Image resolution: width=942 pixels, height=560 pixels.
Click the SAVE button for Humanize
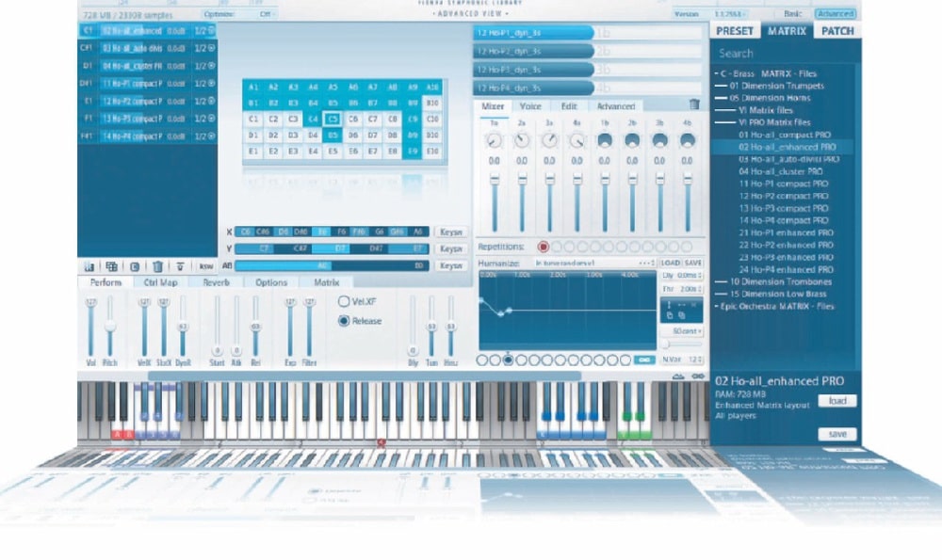pos(692,263)
